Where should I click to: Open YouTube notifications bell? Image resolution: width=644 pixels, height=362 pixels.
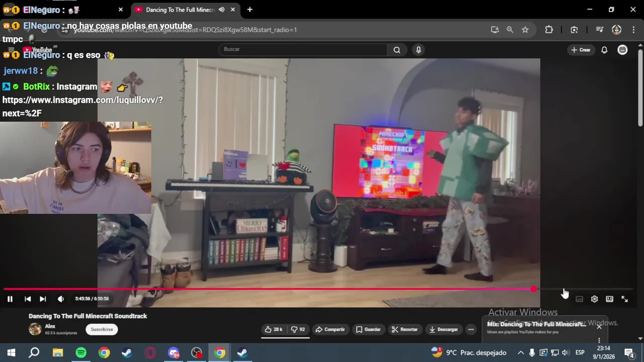click(604, 50)
